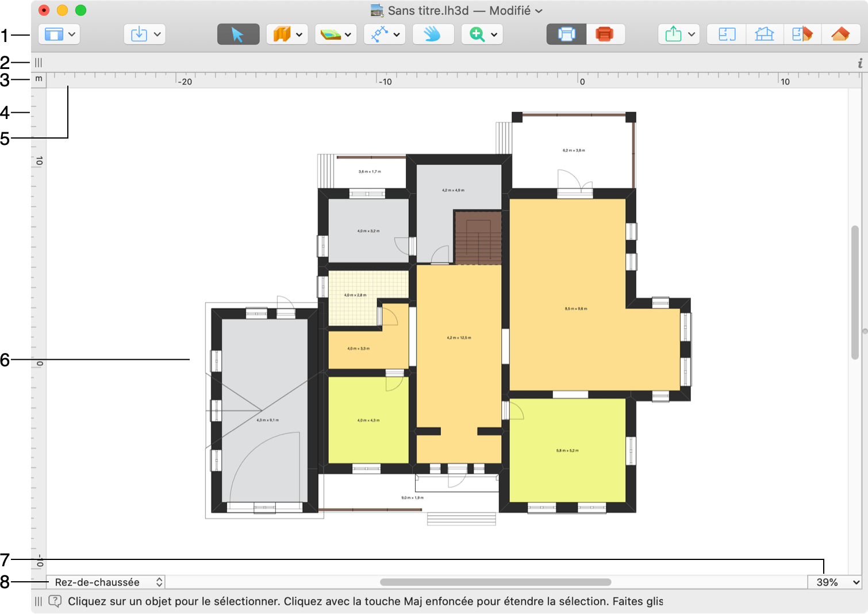Select the room labeled '5,8 m x 5,2 m'

click(x=567, y=450)
